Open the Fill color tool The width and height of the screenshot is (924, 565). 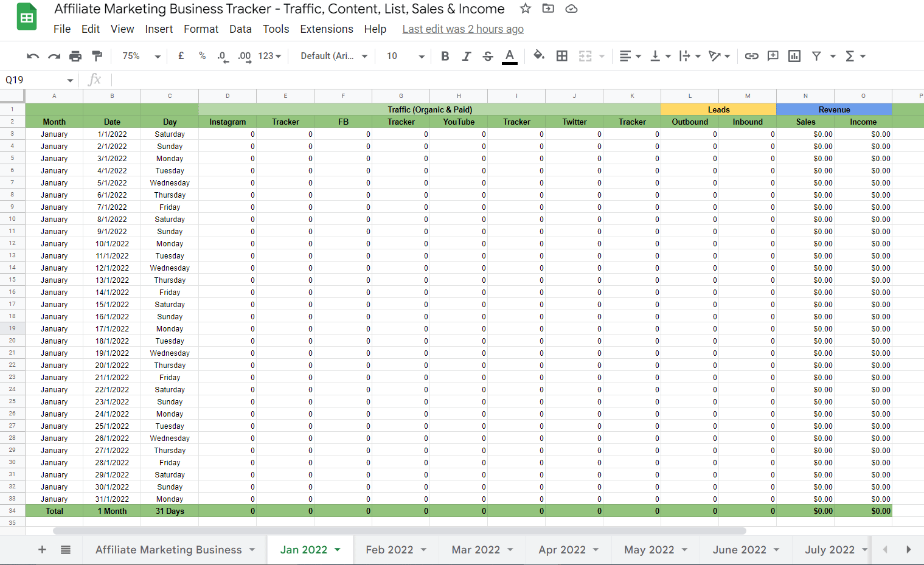pos(539,55)
